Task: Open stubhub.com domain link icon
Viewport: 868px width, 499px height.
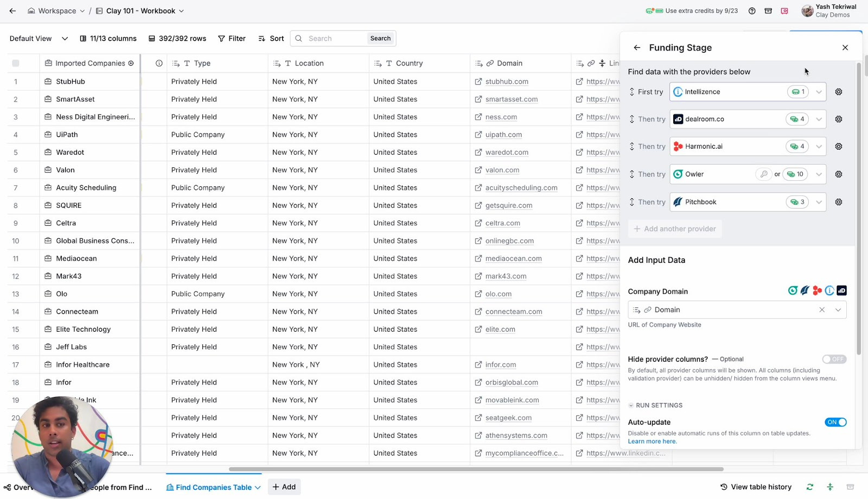Action: (478, 81)
